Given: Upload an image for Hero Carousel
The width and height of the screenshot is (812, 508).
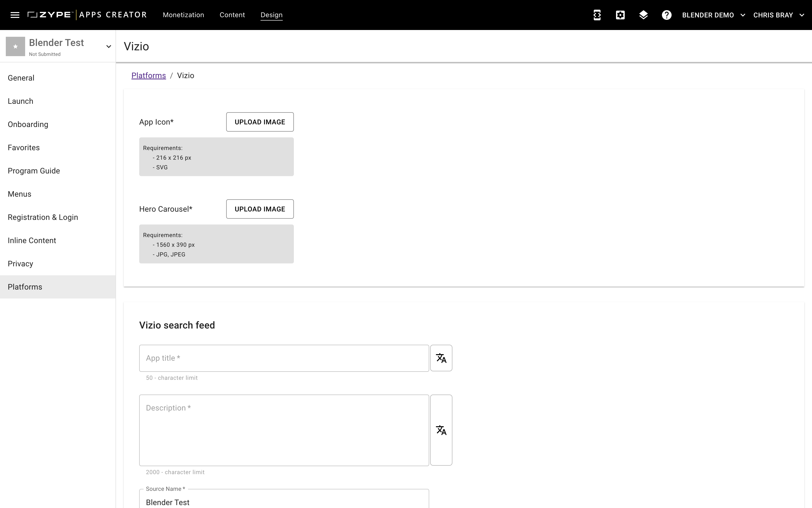Looking at the screenshot, I should 260,209.
